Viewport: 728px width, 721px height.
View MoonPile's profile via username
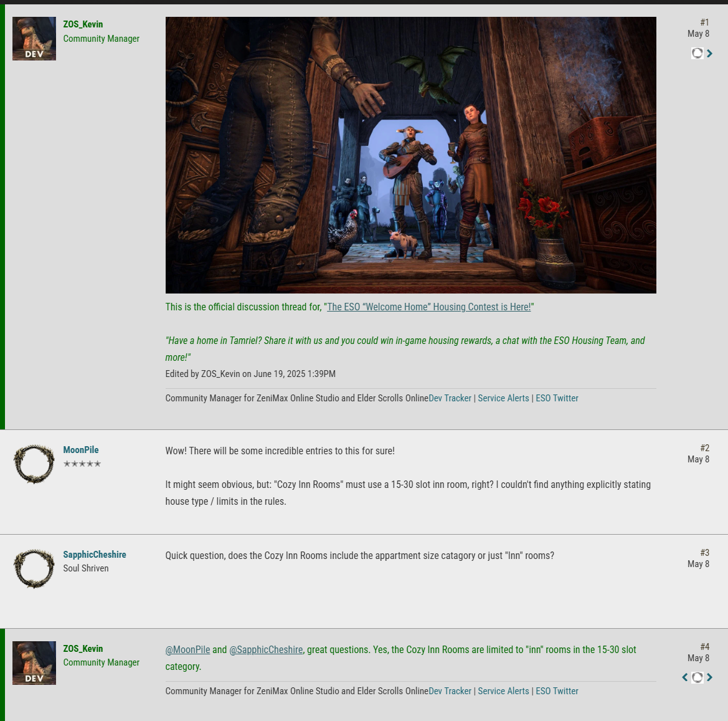coord(81,450)
